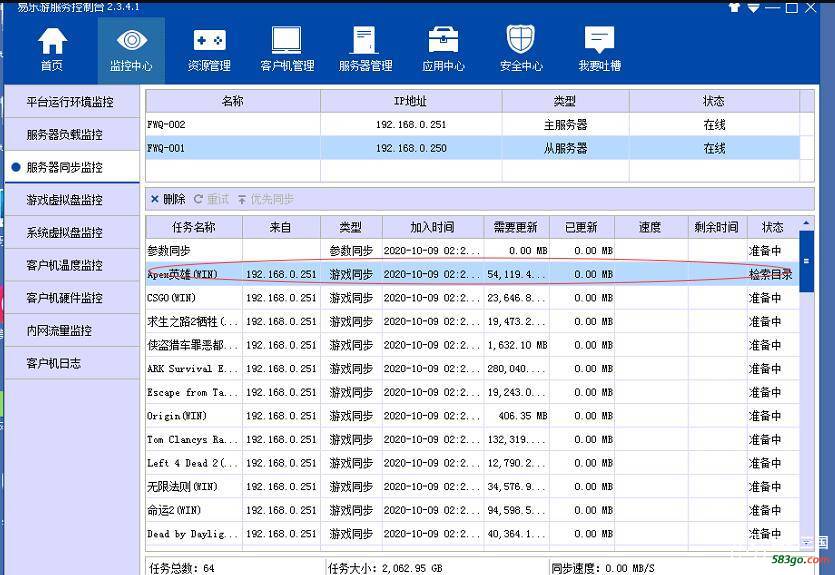Click the 删除 delete button

click(168, 199)
